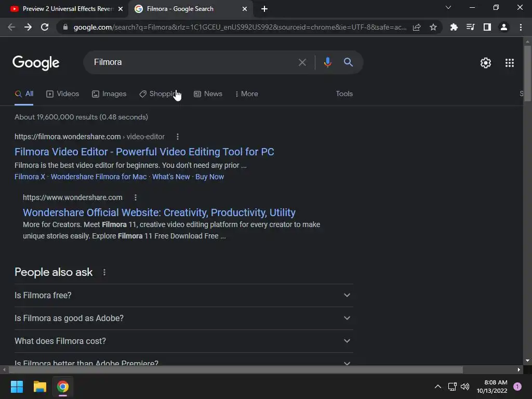Image resolution: width=532 pixels, height=399 pixels.
Task: Click the Filmora search input field
Action: tap(192, 62)
